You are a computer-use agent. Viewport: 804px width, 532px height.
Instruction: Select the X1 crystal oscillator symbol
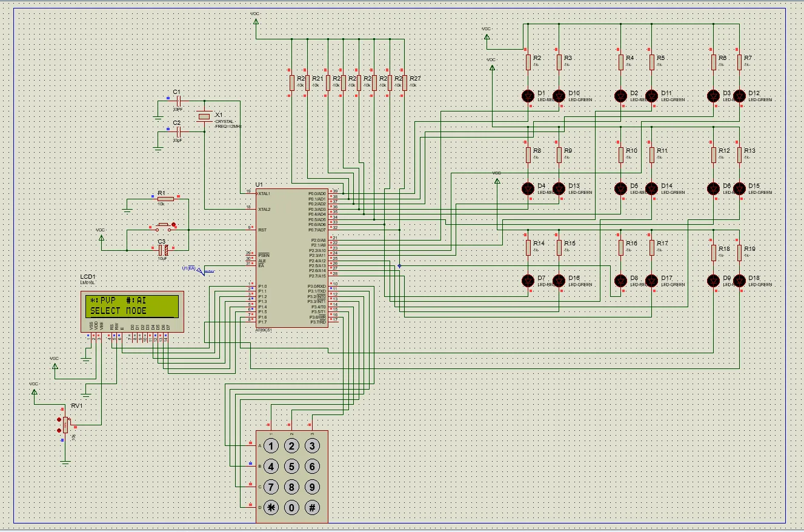[x=204, y=116]
